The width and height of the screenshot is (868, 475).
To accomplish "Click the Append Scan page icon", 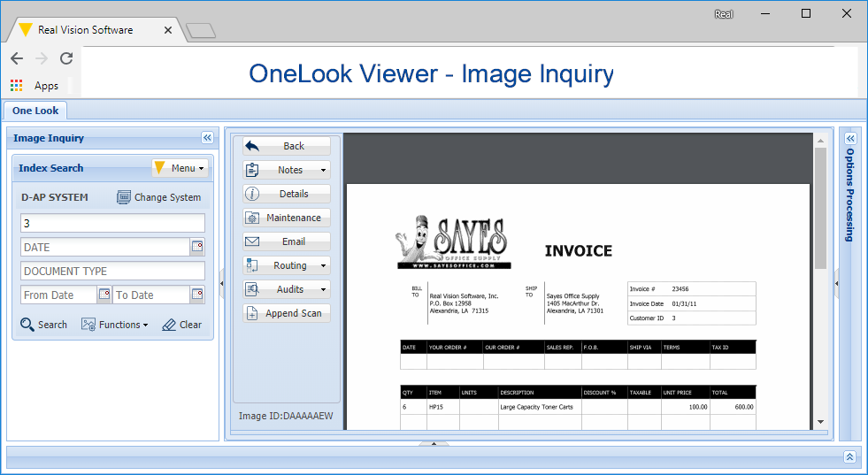I will point(252,313).
